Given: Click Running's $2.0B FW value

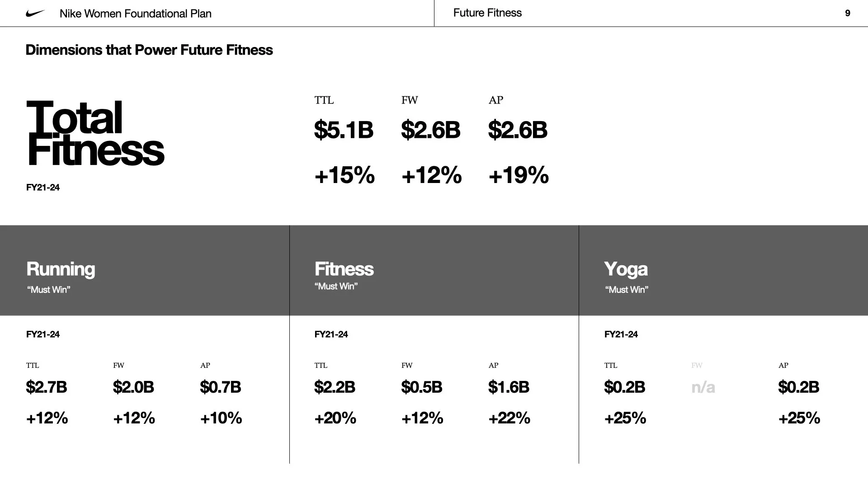Looking at the screenshot, I should (x=133, y=387).
